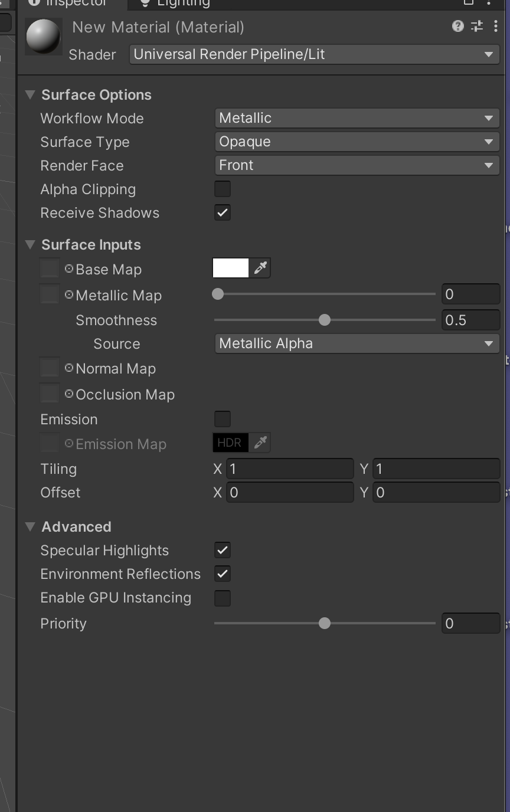Click the material presets sliders icon
This screenshot has width=510, height=812.
click(476, 26)
